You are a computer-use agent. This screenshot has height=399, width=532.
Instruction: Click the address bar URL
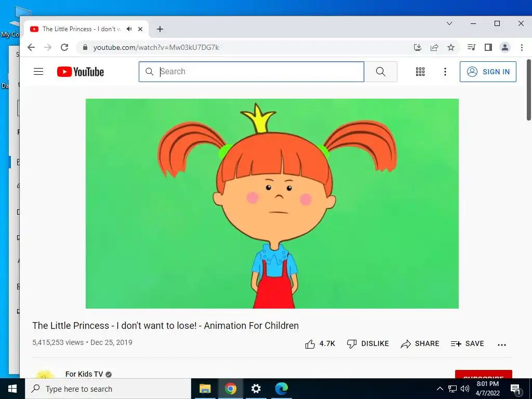(156, 47)
